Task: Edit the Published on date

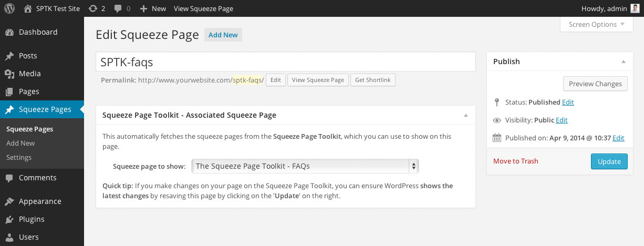Action: click(x=618, y=138)
